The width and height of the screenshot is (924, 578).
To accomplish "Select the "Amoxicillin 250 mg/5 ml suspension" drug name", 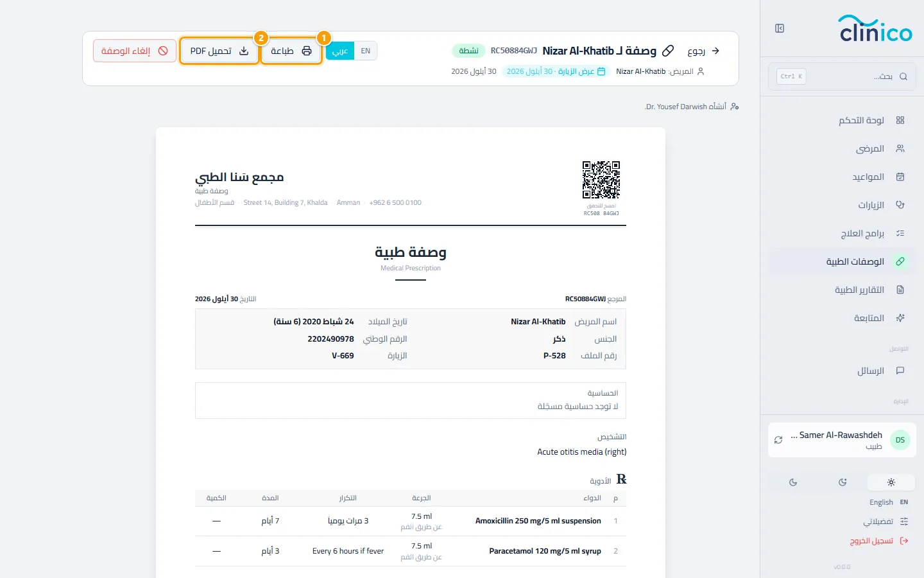I will tap(538, 521).
